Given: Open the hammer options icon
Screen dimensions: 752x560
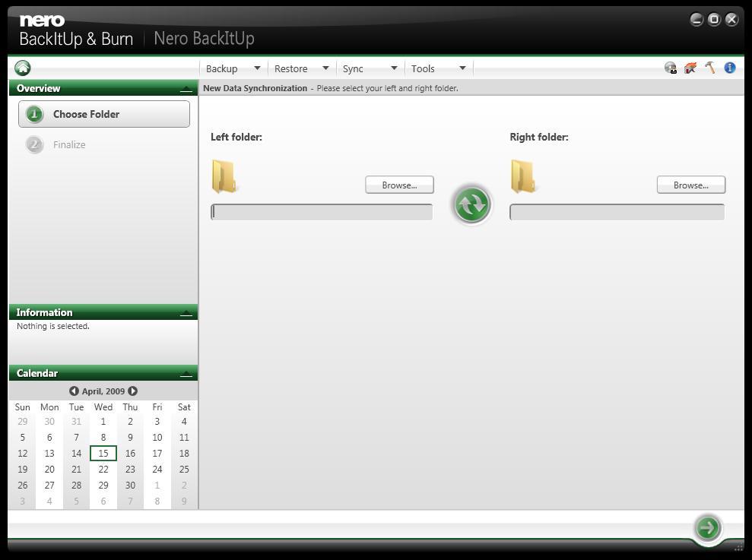Looking at the screenshot, I should 710,68.
